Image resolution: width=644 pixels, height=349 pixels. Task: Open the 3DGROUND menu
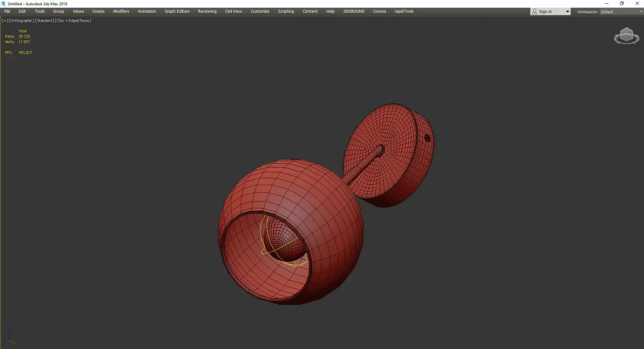pos(353,11)
